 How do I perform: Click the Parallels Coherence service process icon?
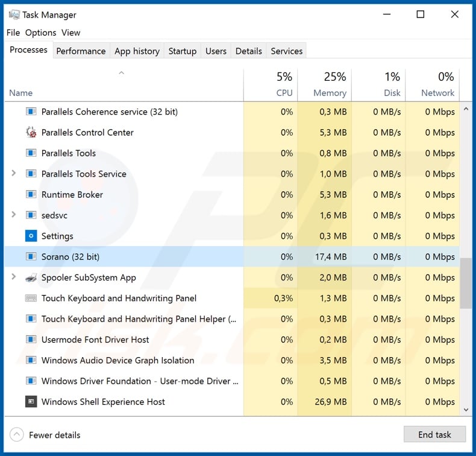tap(31, 112)
